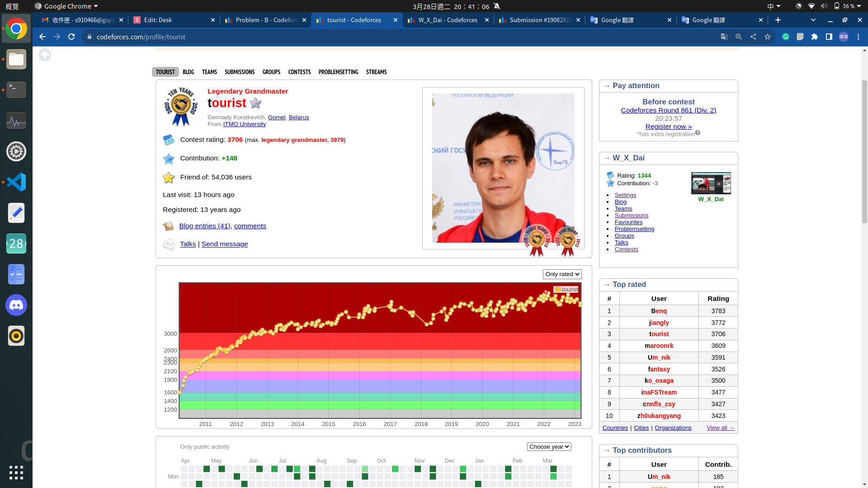Reload the Codeforces page
This screenshot has width=868, height=488.
tap(71, 37)
